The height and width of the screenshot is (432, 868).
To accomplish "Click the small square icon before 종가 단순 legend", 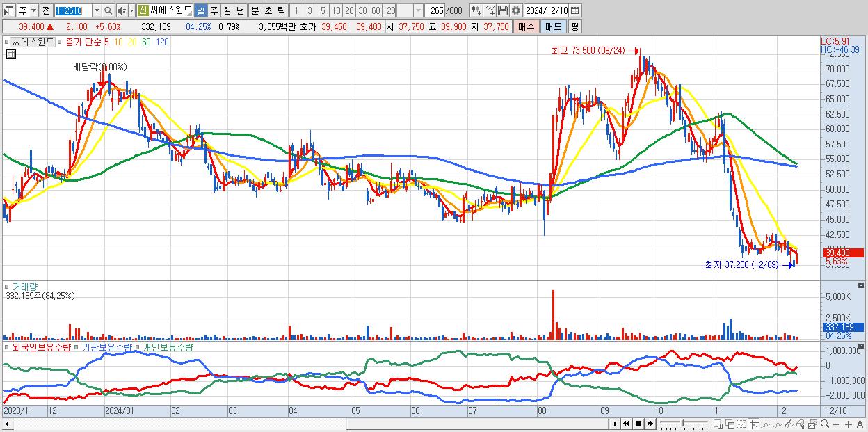I will click(59, 42).
